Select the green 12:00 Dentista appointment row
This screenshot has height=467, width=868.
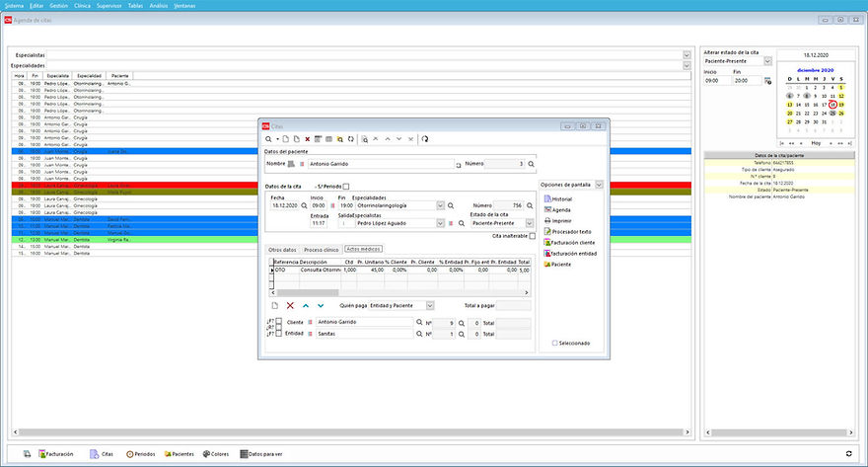(351, 240)
